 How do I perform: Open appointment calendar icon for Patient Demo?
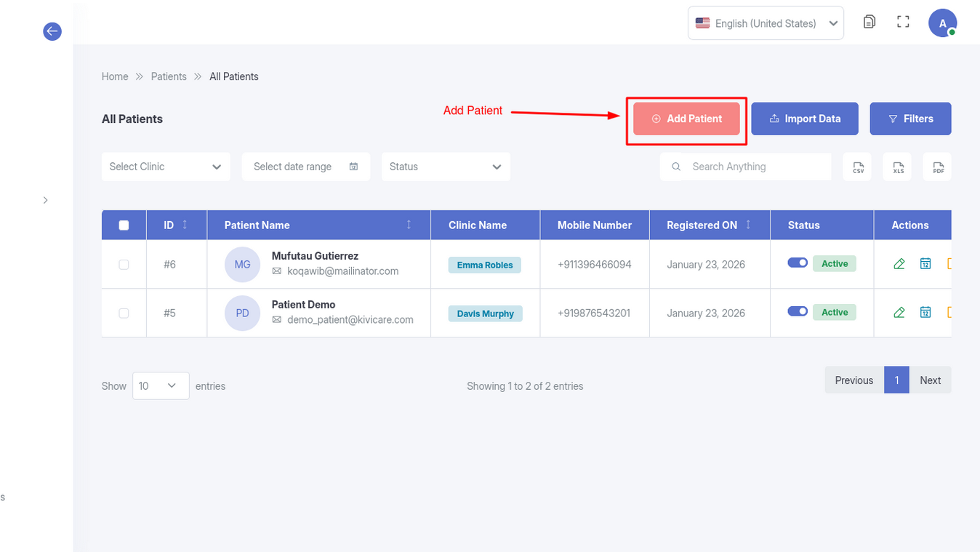tap(925, 313)
